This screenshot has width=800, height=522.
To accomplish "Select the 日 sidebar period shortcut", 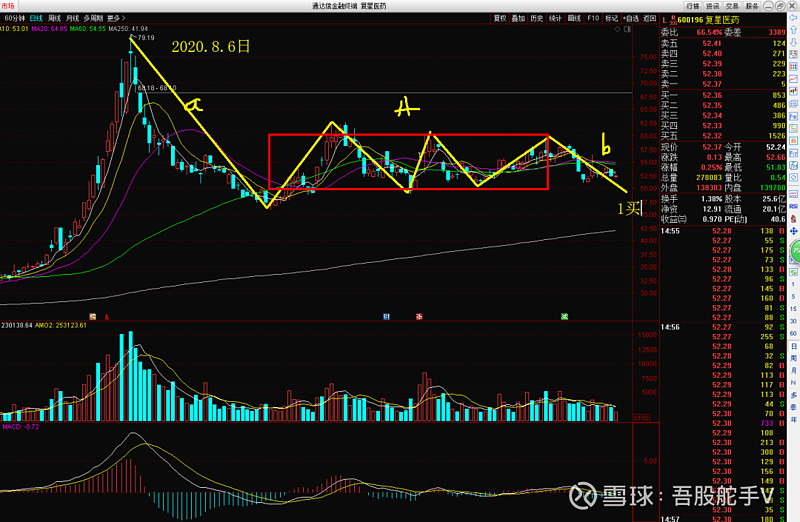I will click(x=793, y=346).
